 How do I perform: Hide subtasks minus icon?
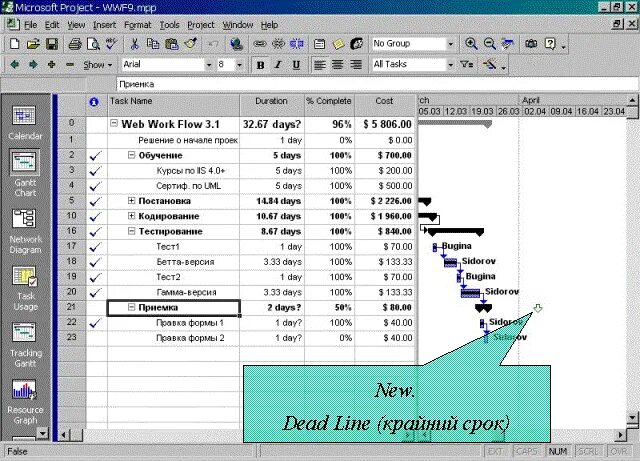coord(70,65)
